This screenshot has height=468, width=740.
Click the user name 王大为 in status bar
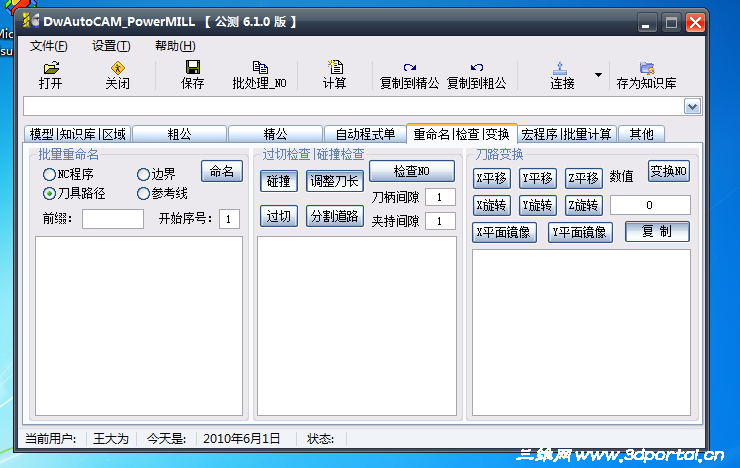111,439
